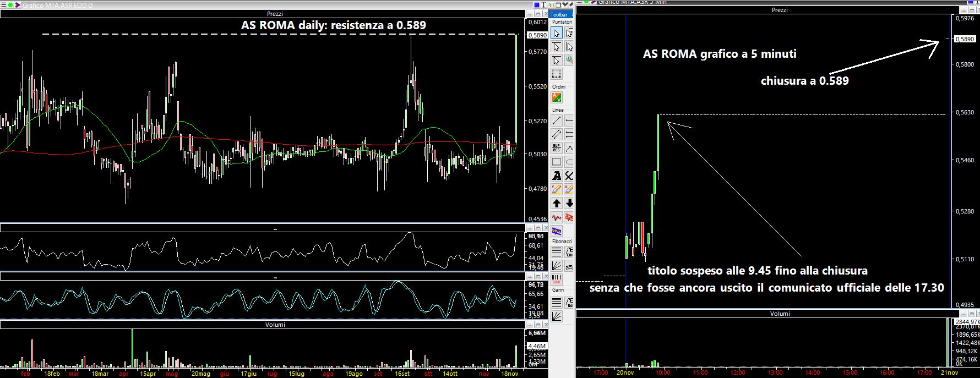Expand the double chevron in top strip
Screen dimensions: 980x378
point(564,4)
